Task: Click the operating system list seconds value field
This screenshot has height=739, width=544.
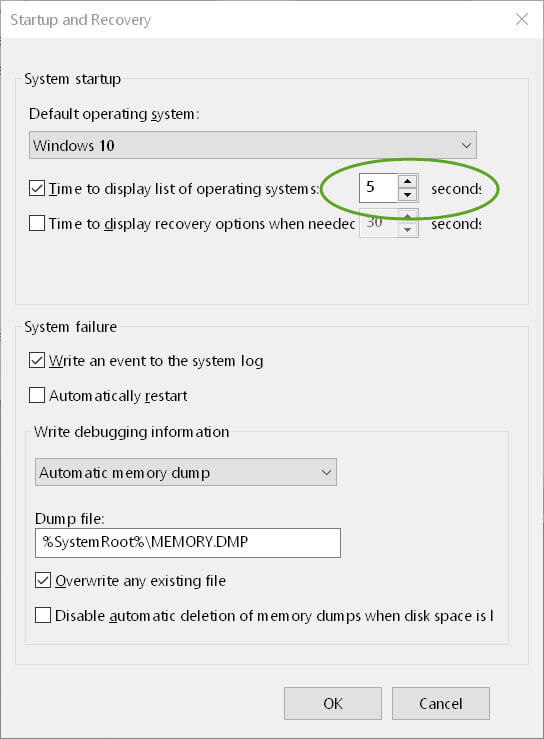Action: (x=379, y=188)
